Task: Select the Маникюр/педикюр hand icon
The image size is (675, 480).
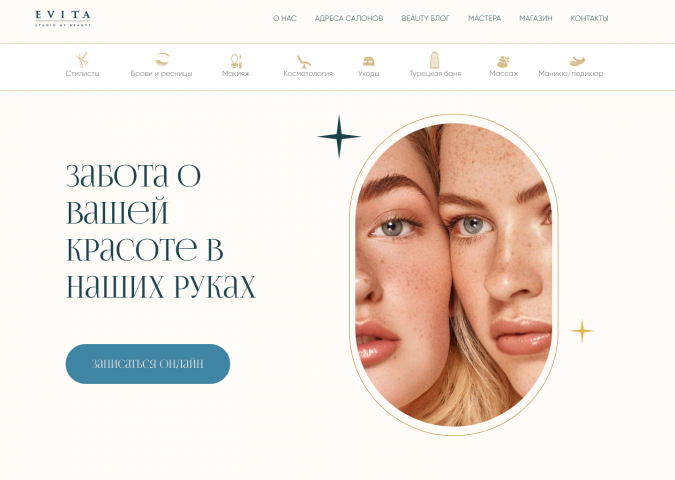Action: click(577, 61)
